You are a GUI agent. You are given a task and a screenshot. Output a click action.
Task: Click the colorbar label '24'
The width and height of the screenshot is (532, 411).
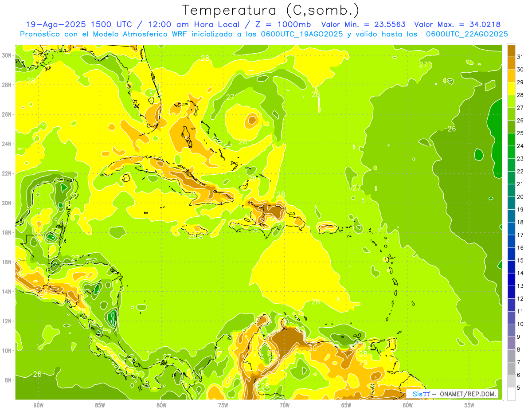(x=520, y=145)
